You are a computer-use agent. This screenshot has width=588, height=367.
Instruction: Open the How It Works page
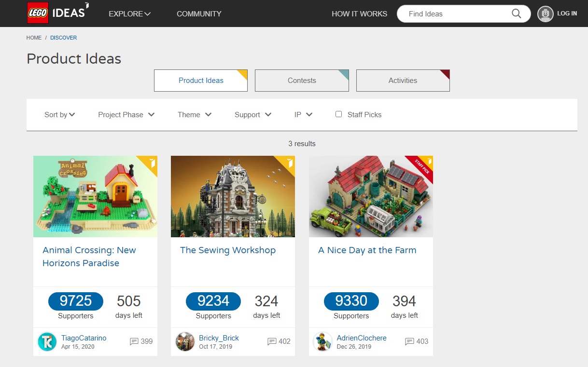click(x=359, y=14)
